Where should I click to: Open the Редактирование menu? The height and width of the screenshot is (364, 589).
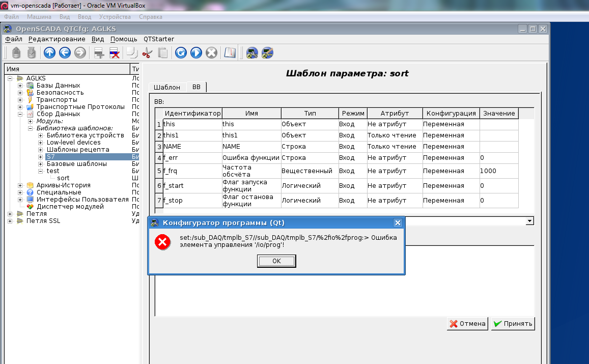tap(57, 39)
